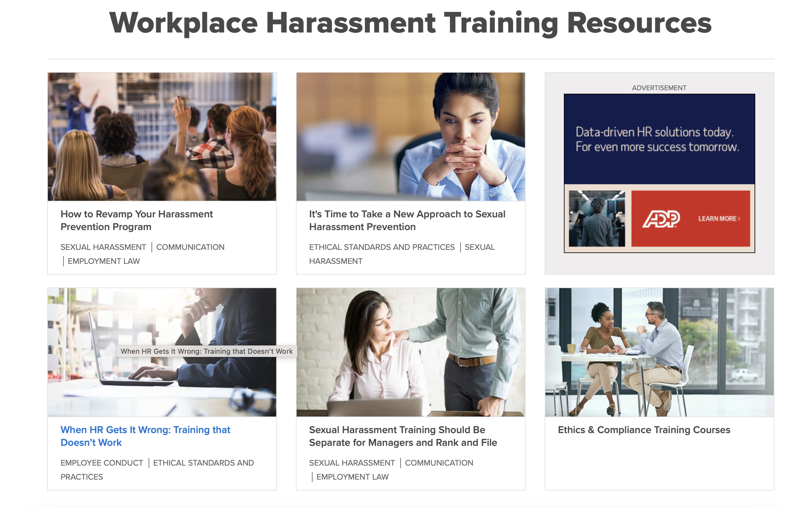Select 'SEXUAL HARASSMENT' tag under Revamp article
This screenshot has height=508, width=812.
[x=103, y=247]
